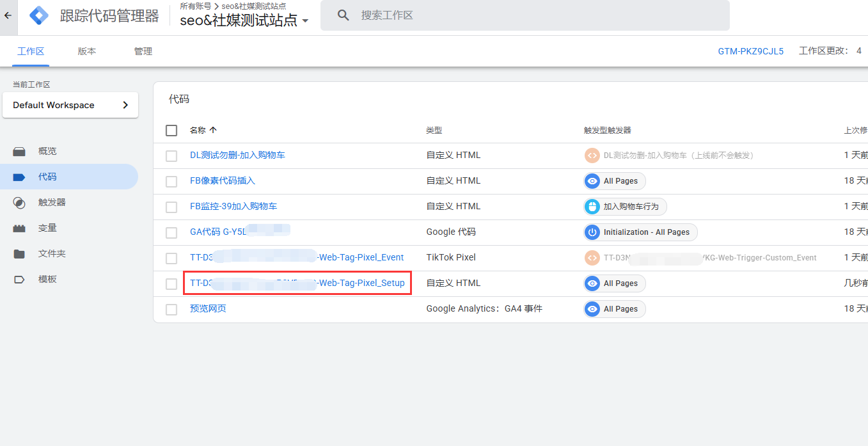Open 概览 overview in the sidebar

47,151
